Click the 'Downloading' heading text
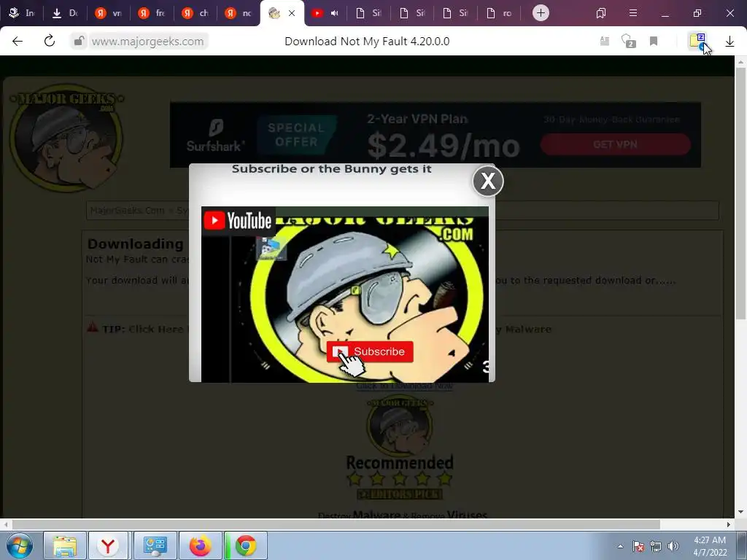This screenshot has height=560, width=747. click(x=135, y=244)
